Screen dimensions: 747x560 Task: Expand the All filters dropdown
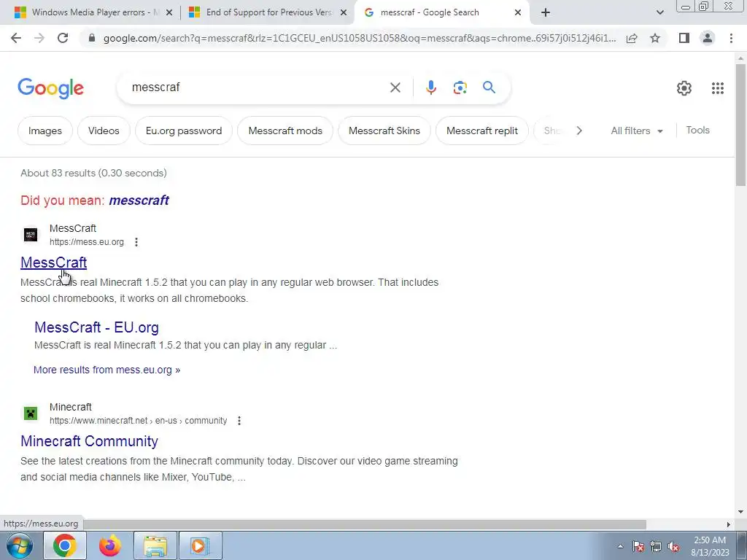click(x=636, y=131)
